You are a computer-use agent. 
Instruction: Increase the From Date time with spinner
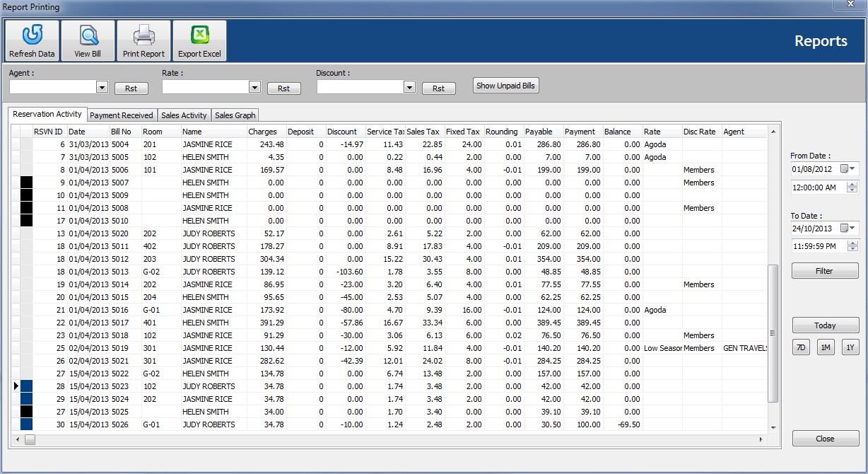tap(852, 184)
